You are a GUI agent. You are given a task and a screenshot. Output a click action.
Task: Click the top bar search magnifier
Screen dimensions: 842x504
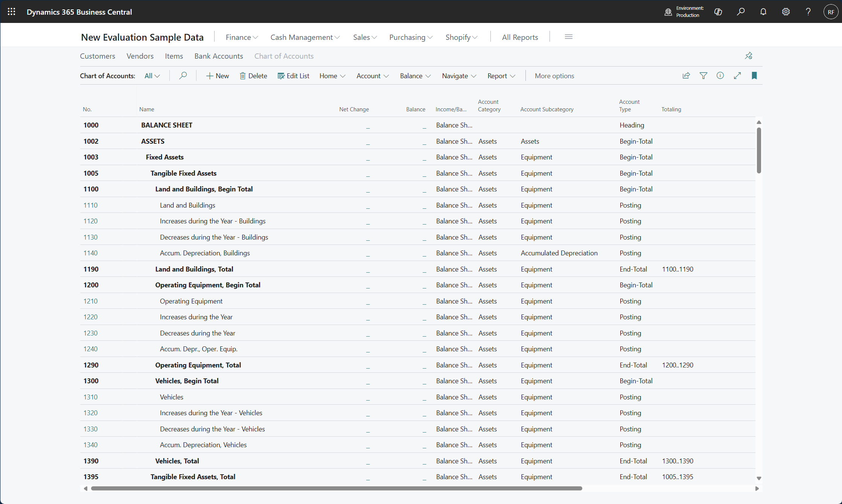[741, 12]
